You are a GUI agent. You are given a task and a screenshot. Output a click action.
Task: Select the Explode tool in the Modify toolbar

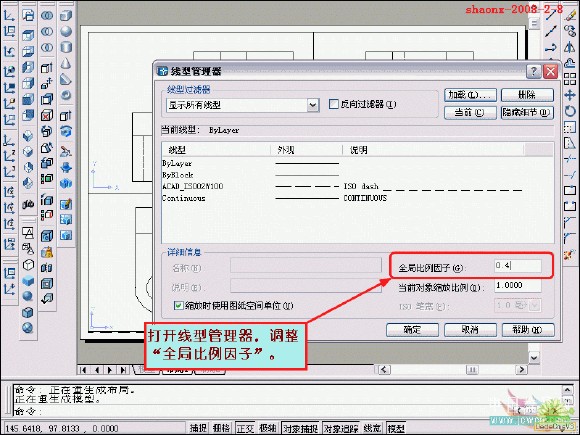pos(570,254)
